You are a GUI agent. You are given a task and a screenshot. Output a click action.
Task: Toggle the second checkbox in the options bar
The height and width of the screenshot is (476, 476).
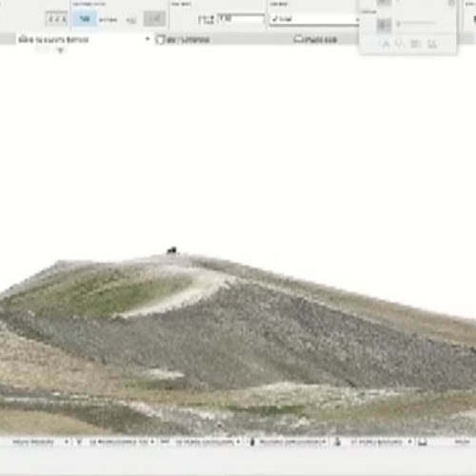297,39
